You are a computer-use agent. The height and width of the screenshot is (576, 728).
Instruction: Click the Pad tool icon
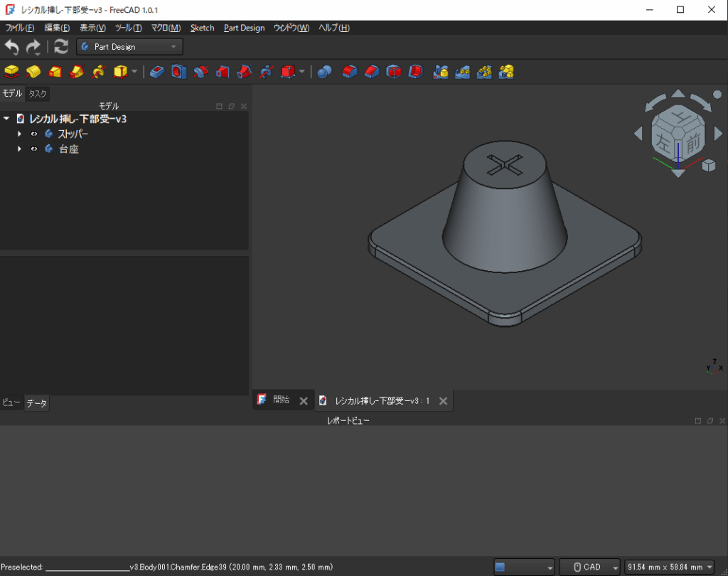click(x=11, y=71)
